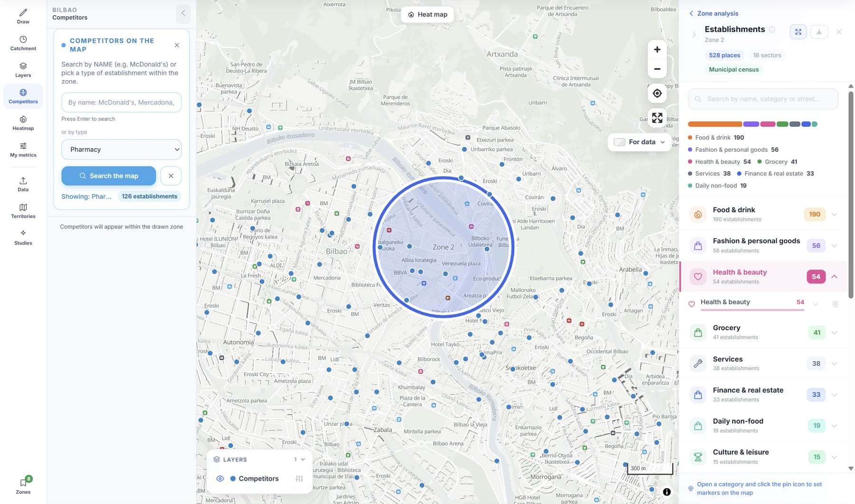855x504 pixels.
Task: Click the Heat map button
Action: [x=427, y=14]
